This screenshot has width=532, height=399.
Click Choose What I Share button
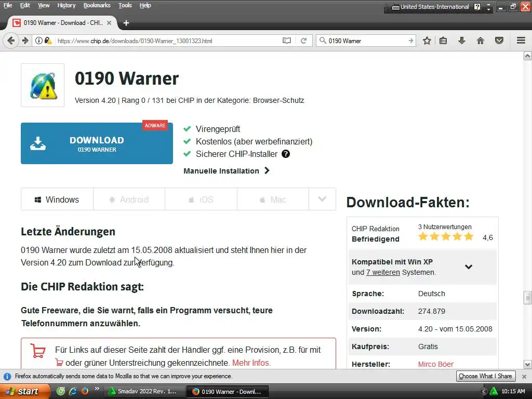[486, 376]
